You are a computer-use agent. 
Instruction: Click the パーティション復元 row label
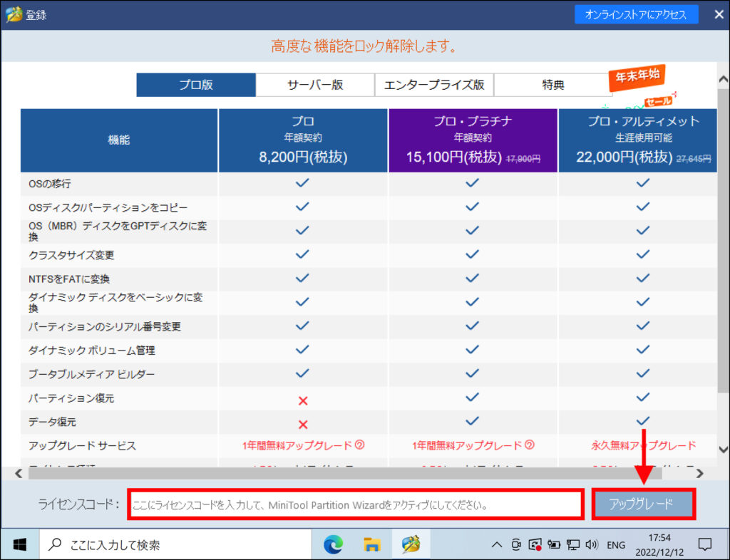pyautogui.click(x=71, y=398)
